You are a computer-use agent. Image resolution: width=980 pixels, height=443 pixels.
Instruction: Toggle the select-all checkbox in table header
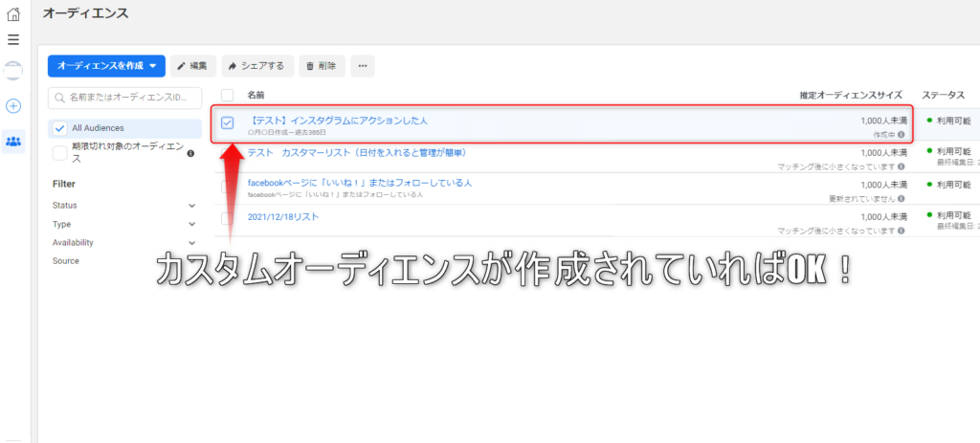tap(228, 95)
